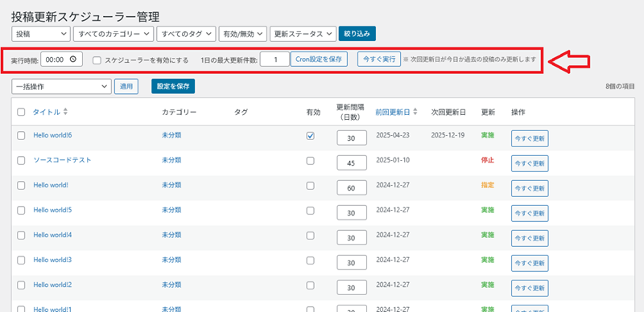This screenshot has width=644, height=312.
Task: Click the 投稿更新スケジューラー管理 page heading
Action: 85,17
